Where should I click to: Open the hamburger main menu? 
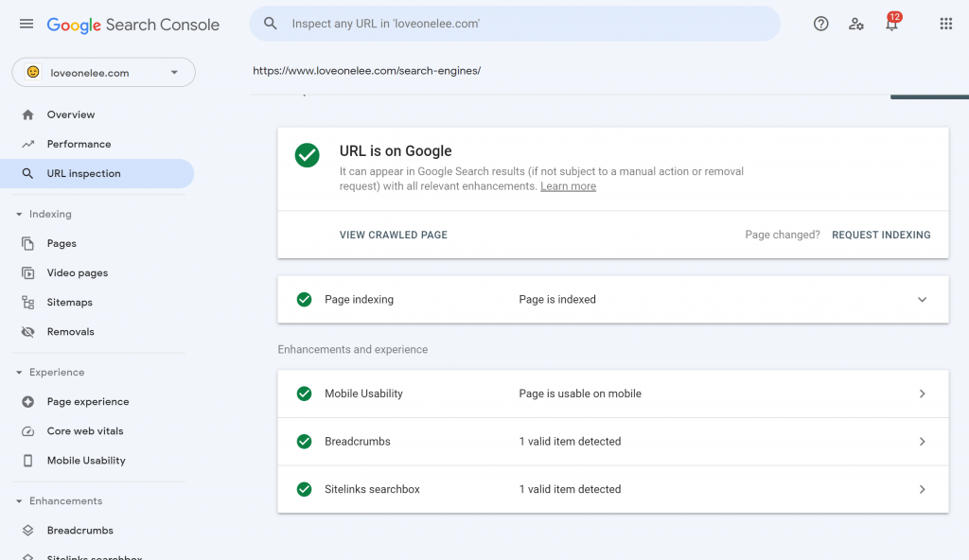26,24
